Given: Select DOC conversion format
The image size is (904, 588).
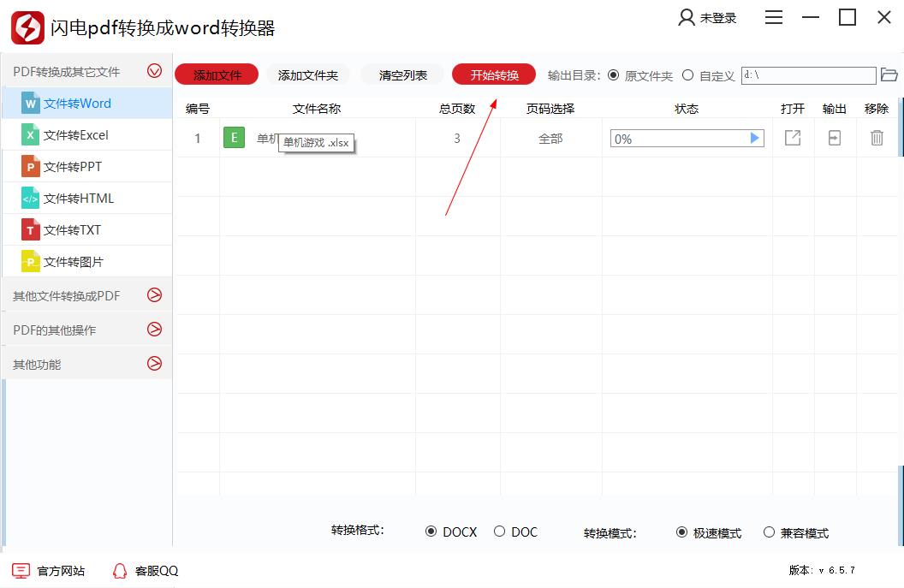Looking at the screenshot, I should (499, 532).
